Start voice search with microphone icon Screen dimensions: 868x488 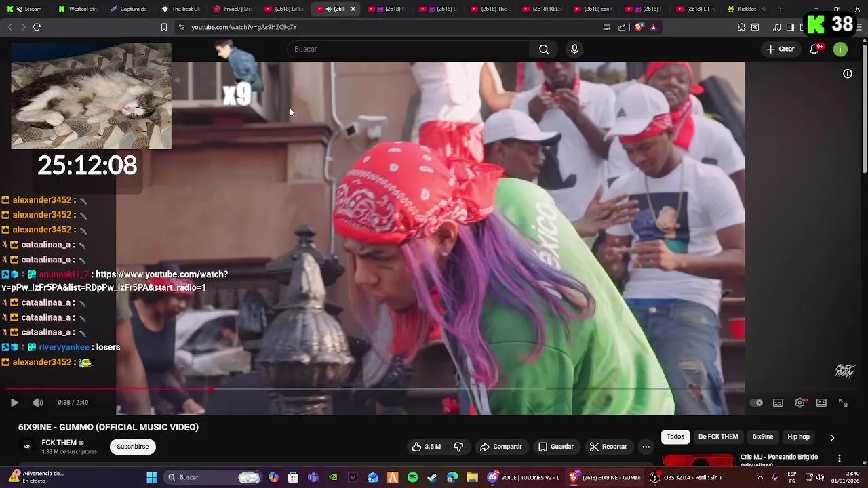tap(574, 49)
